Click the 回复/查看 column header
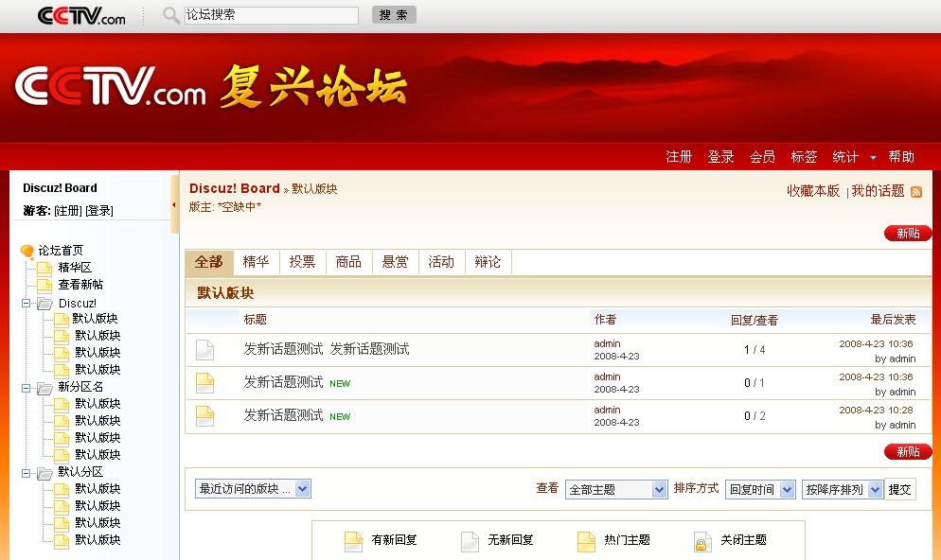Viewport: 941px width, 560px height. (x=755, y=320)
